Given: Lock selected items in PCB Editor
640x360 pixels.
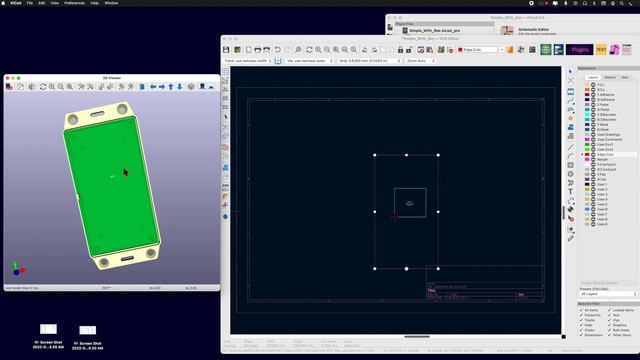Looking at the screenshot, I should click(x=400, y=50).
